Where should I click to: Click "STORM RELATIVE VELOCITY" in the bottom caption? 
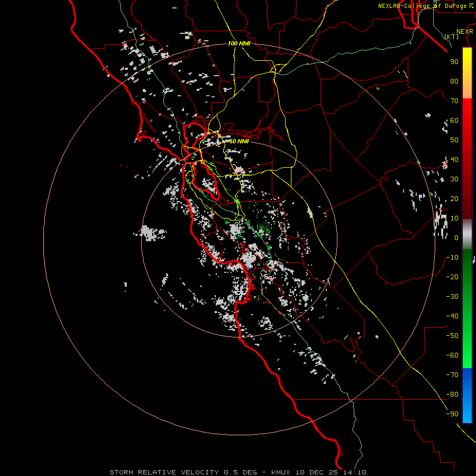tap(164, 472)
